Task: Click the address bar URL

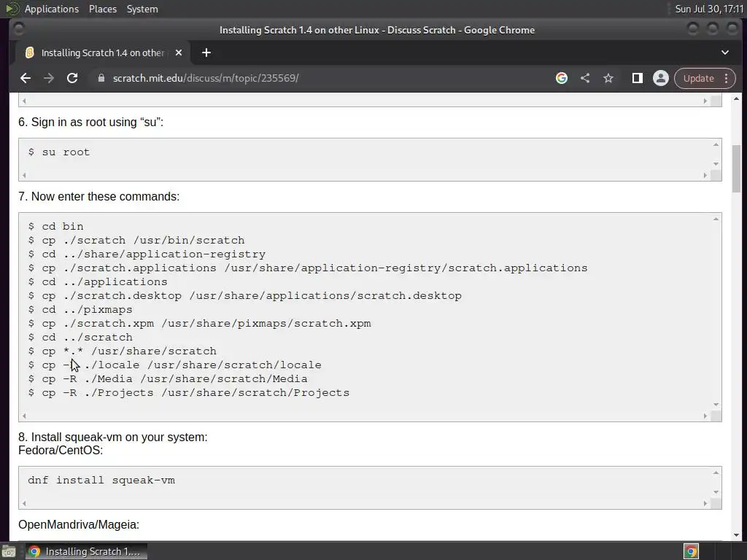Action: click(206, 78)
